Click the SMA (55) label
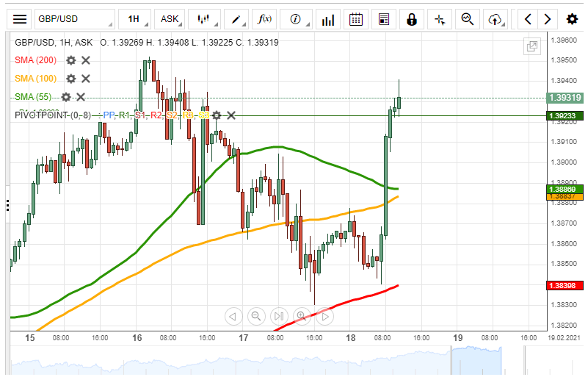The width and height of the screenshot is (588, 377). (33, 97)
